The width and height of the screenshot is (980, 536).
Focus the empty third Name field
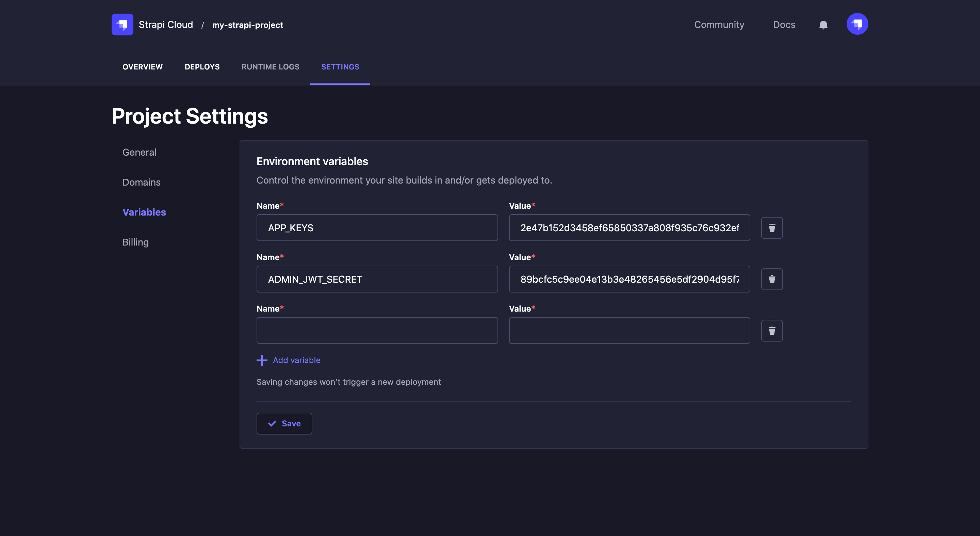coord(377,330)
